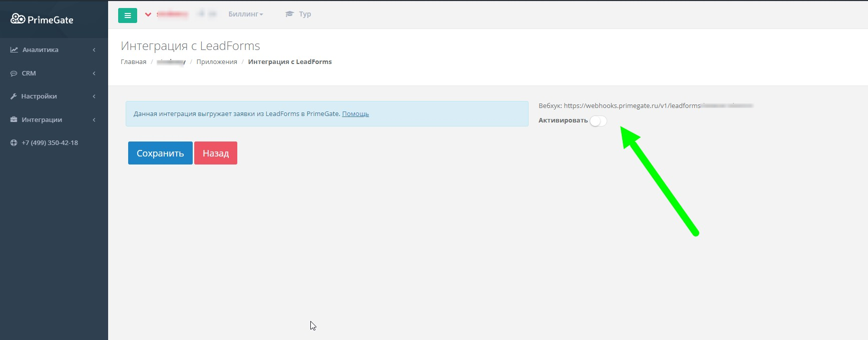Click the Сохранить button
Image resolution: width=868 pixels, height=340 pixels.
coord(160,153)
